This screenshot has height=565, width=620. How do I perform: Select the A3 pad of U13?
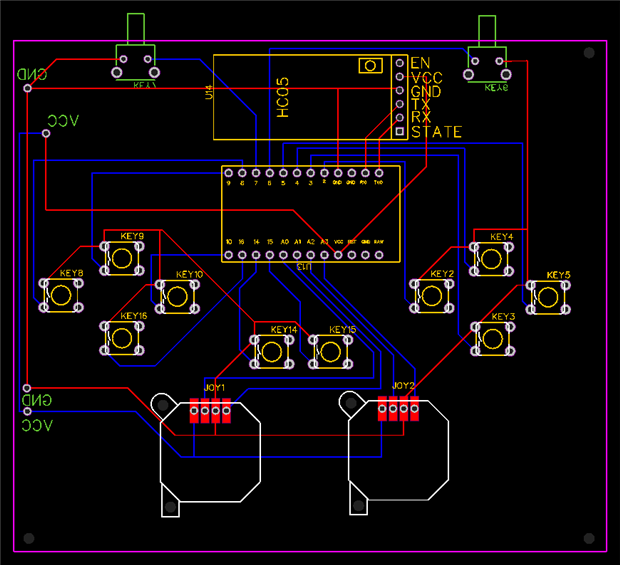[x=324, y=255]
